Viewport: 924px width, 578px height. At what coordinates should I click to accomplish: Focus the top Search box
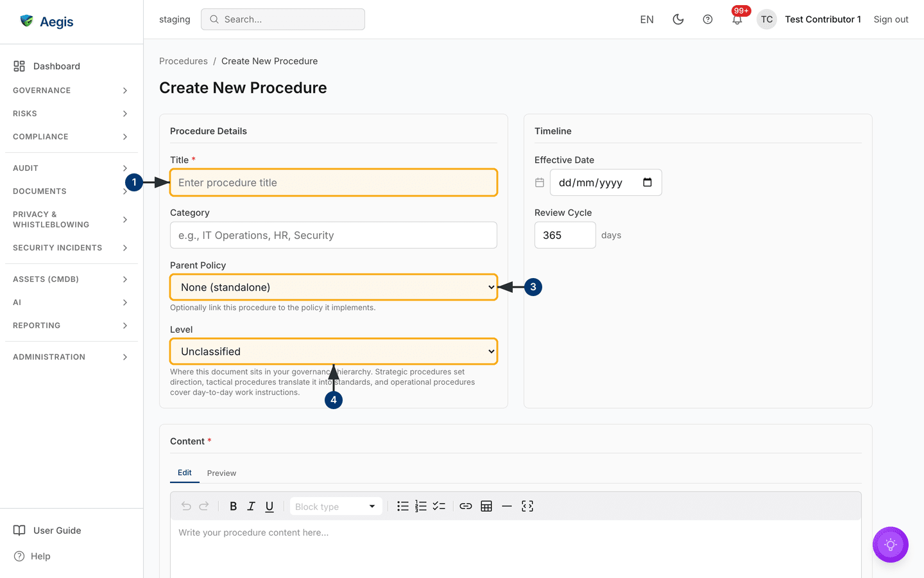pyautogui.click(x=283, y=19)
